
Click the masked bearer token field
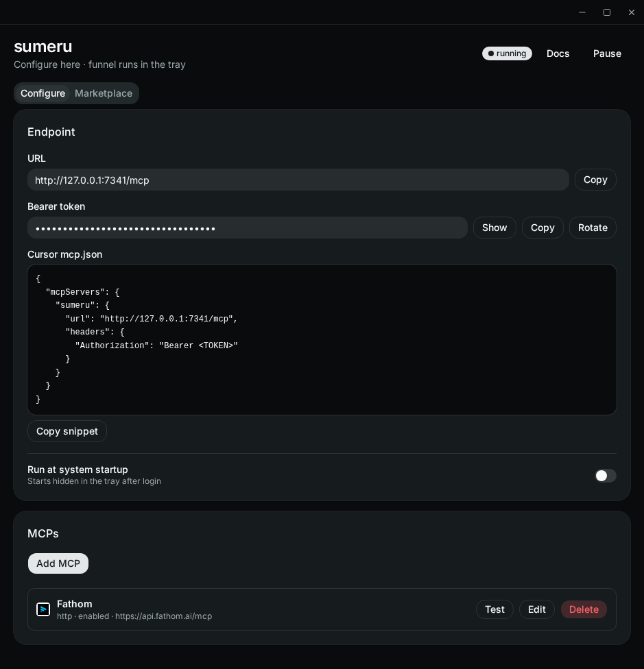click(248, 228)
